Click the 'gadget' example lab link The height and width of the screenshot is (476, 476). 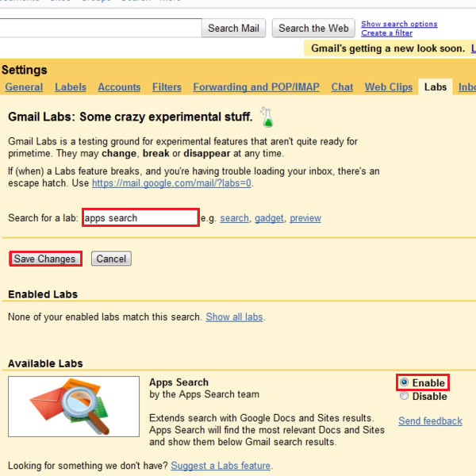pyautogui.click(x=269, y=218)
